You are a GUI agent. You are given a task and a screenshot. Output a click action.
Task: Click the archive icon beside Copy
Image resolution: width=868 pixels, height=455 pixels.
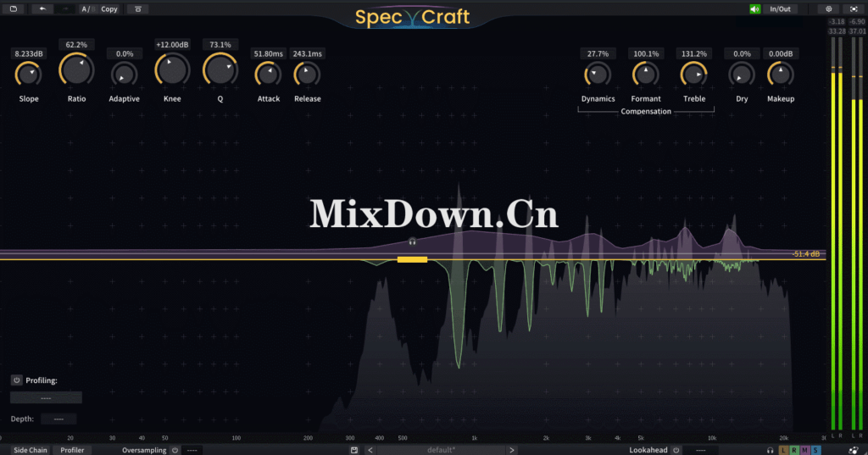(138, 8)
